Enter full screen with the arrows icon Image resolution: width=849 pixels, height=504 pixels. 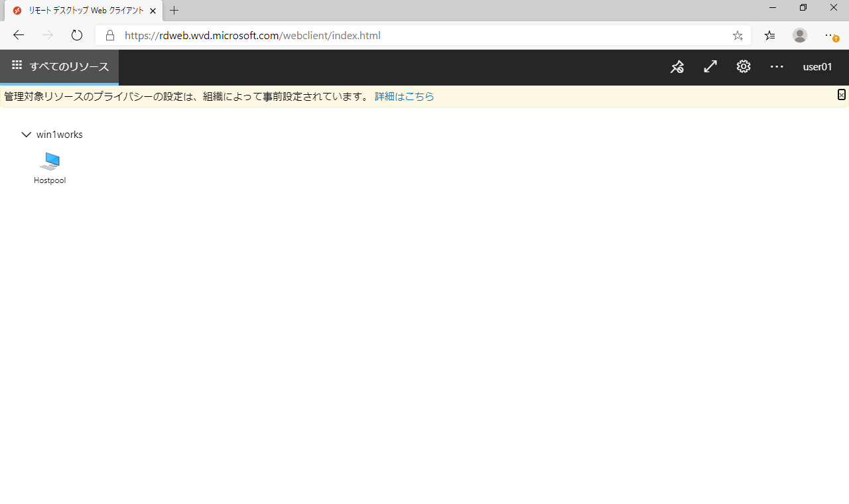click(710, 67)
